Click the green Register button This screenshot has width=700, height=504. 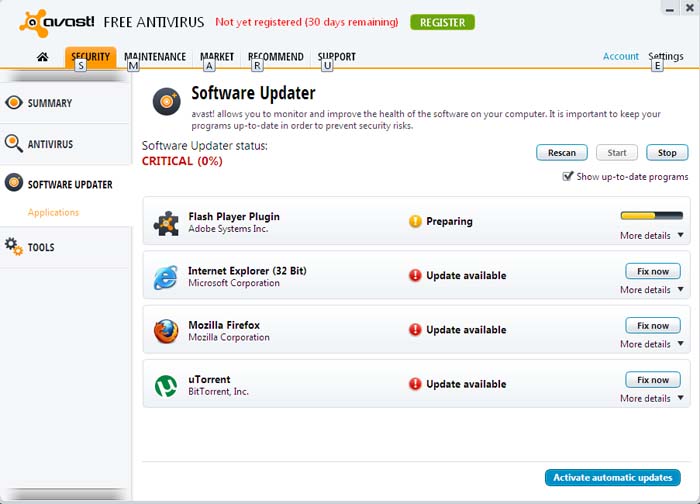pos(442,22)
